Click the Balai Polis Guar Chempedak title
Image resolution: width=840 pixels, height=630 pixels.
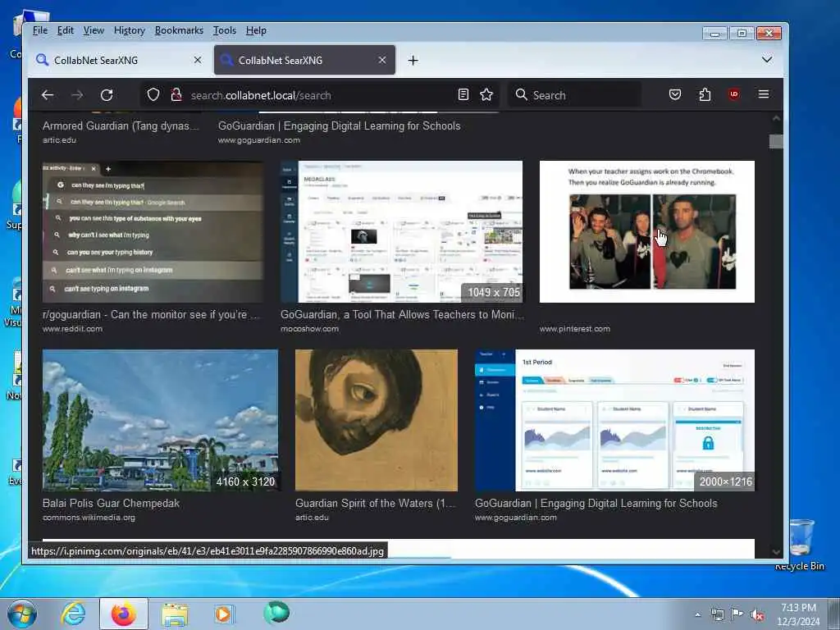(111, 503)
